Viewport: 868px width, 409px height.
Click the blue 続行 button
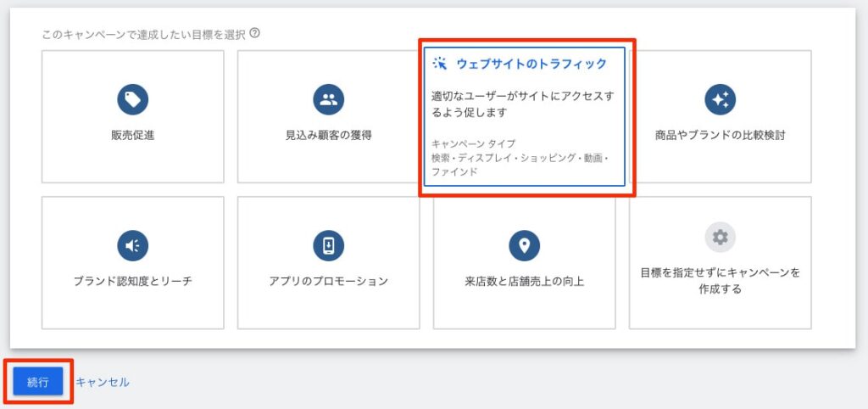38,382
